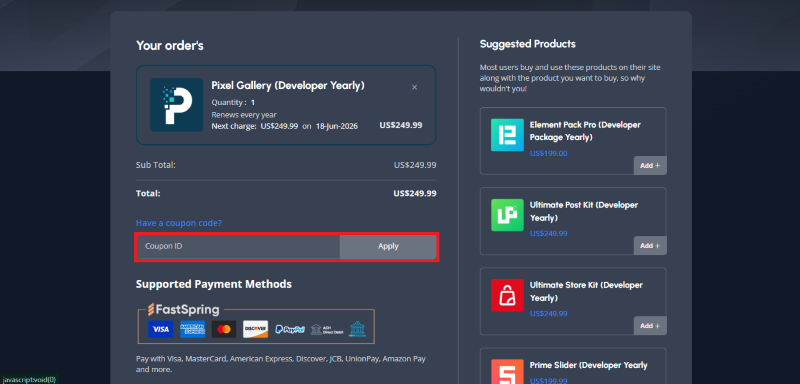
Task: Click the 'Your order's' heading
Action: [x=169, y=46]
